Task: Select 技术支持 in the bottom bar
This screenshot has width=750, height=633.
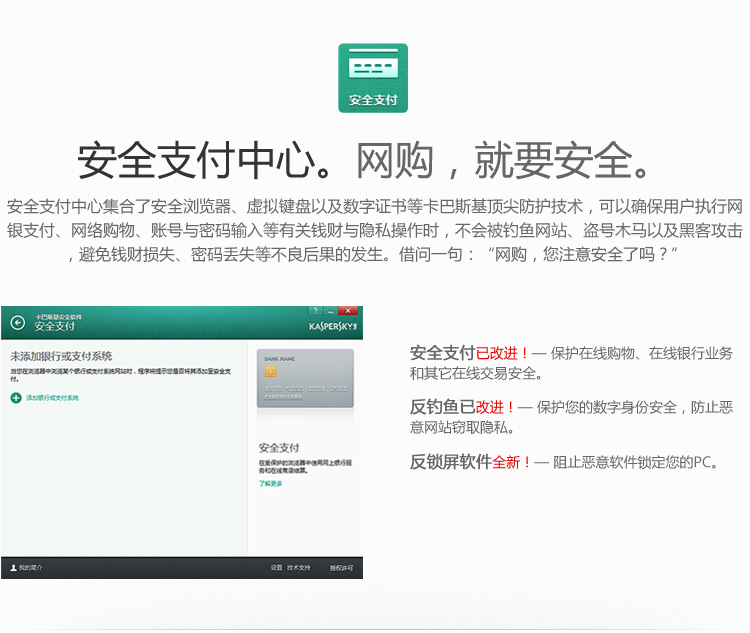Action: click(299, 567)
